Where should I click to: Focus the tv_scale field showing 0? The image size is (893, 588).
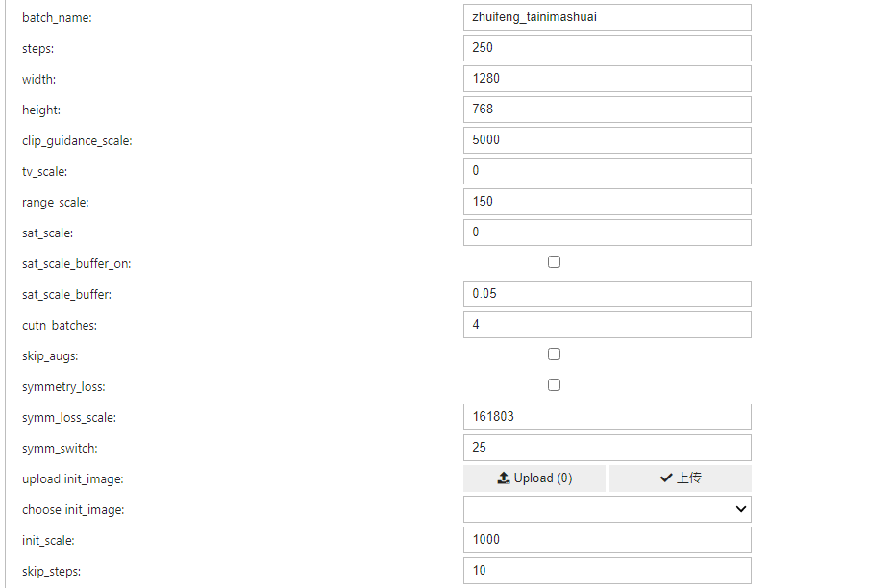pos(607,170)
